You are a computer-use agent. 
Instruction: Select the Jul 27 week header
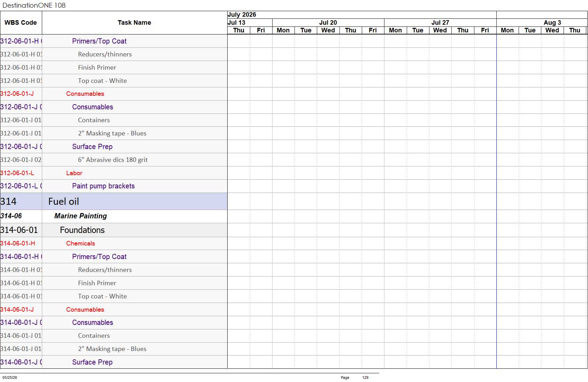point(440,23)
